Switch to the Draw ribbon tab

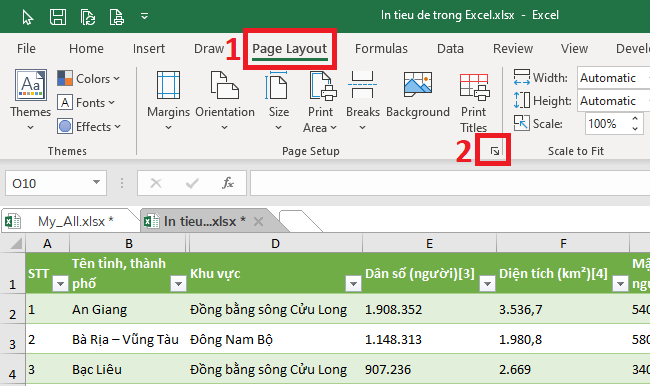click(209, 49)
